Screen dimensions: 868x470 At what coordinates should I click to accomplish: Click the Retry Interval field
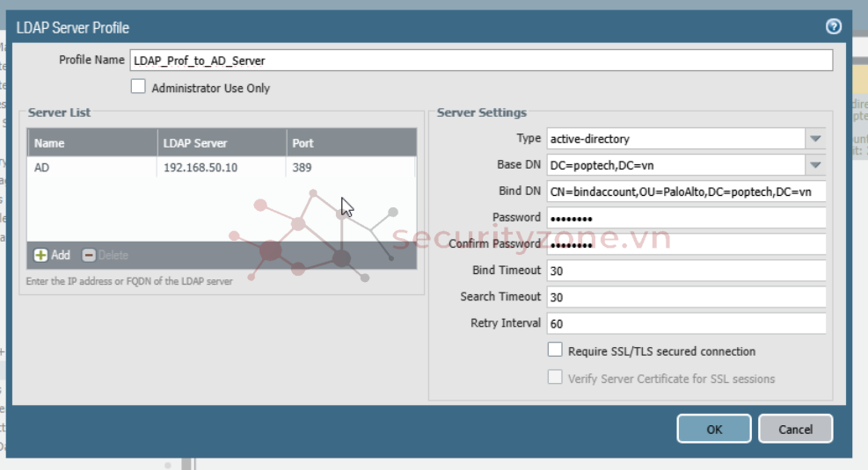coord(686,323)
